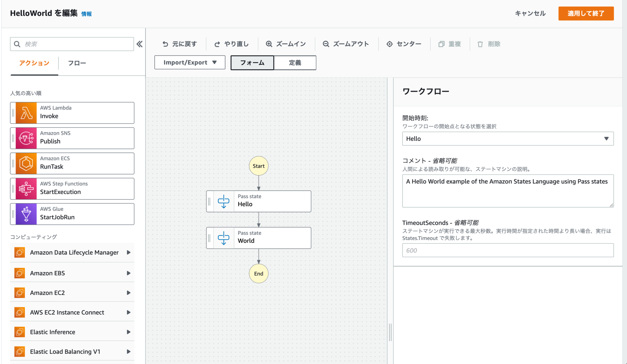
Task: Switch to the フォーム view toggle
Action: 252,63
